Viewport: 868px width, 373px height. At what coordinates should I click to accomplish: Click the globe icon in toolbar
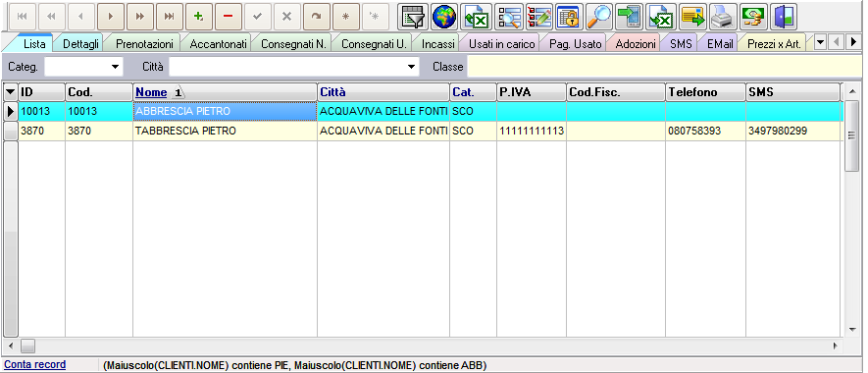tap(444, 17)
